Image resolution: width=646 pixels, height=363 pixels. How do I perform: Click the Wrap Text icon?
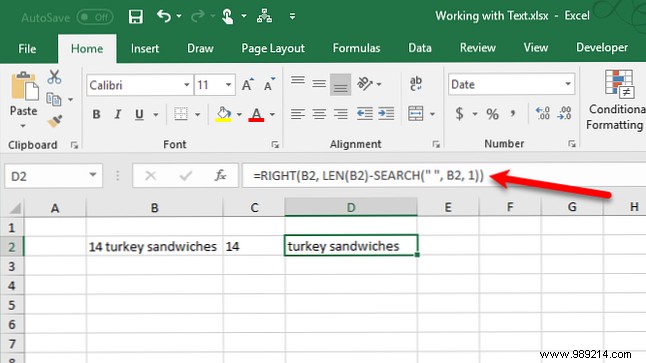(416, 84)
